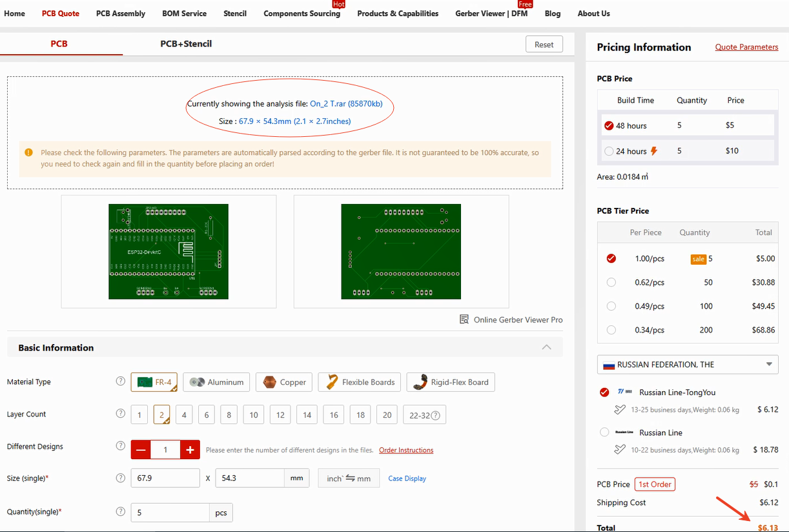This screenshot has width=789, height=532.
Task: Select the Aluminum material type
Action: tap(217, 382)
